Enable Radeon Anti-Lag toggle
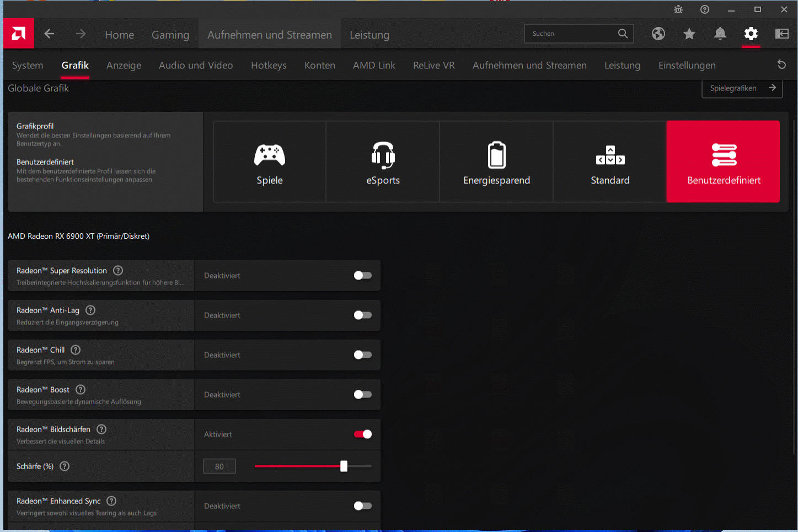798x532 pixels. pyautogui.click(x=363, y=315)
